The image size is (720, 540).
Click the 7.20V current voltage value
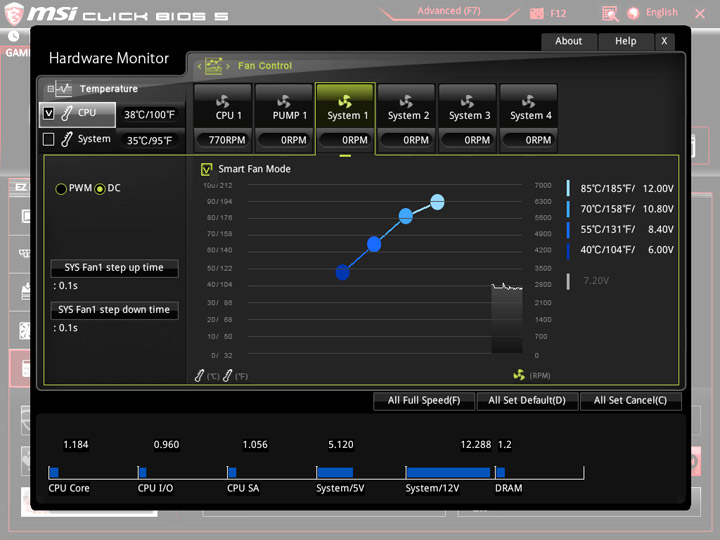596,281
